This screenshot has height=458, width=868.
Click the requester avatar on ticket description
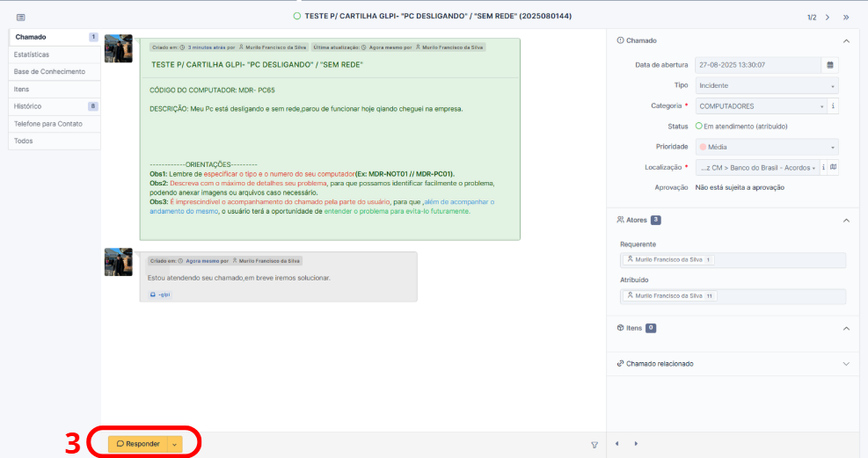coord(119,48)
